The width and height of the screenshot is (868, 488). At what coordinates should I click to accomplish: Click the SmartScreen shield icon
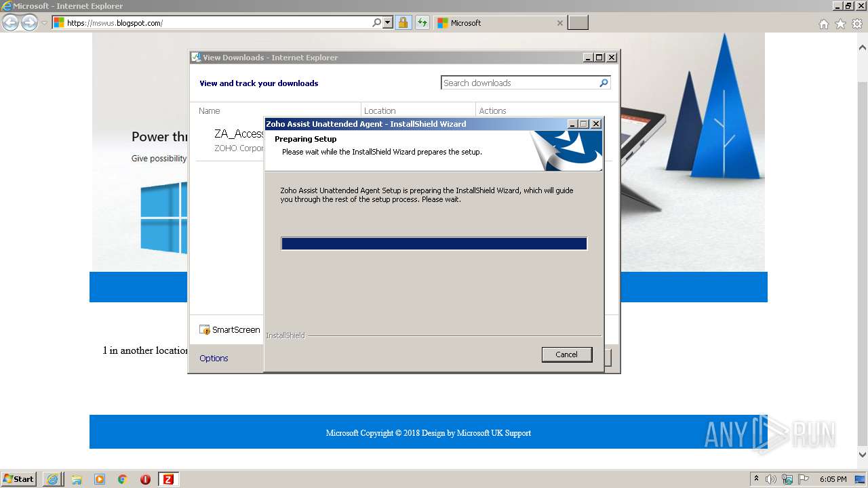point(205,330)
